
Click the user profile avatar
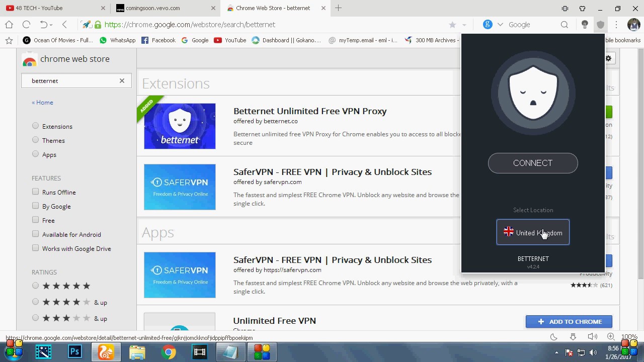coord(633,24)
